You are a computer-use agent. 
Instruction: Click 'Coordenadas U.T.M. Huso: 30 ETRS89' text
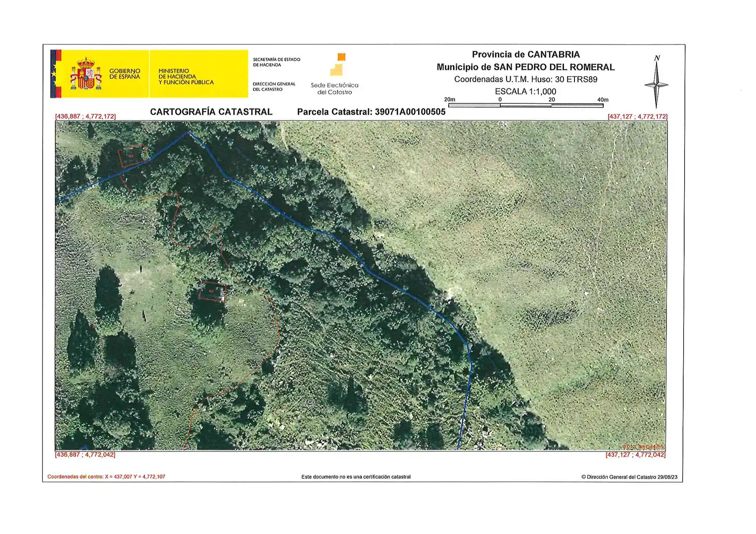click(526, 79)
